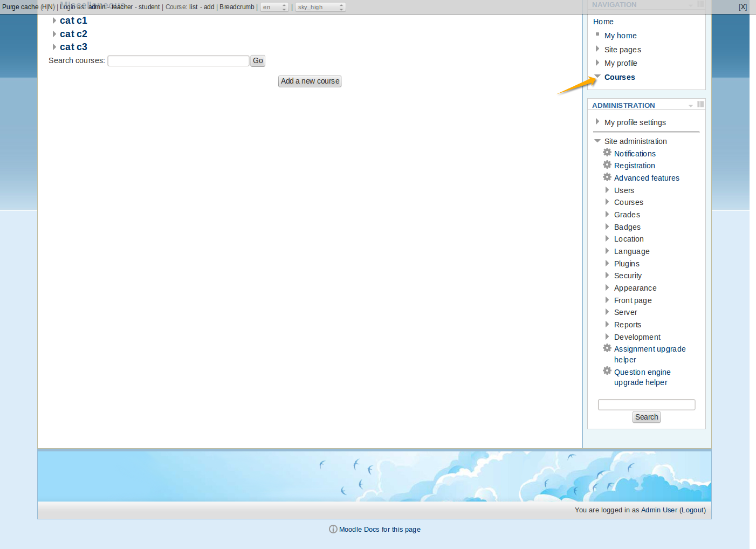Image resolution: width=756 pixels, height=549 pixels.
Task: Click the Logout link
Action: pyautogui.click(x=692, y=510)
